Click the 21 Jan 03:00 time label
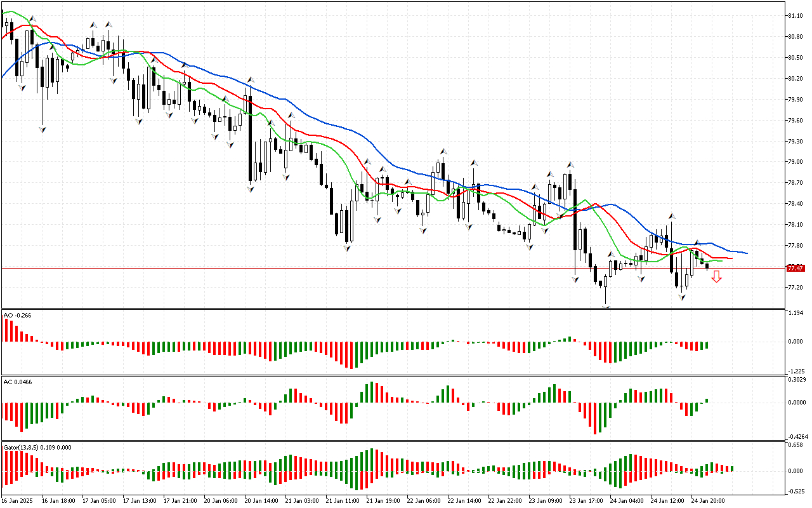The image size is (812, 508). click(302, 501)
